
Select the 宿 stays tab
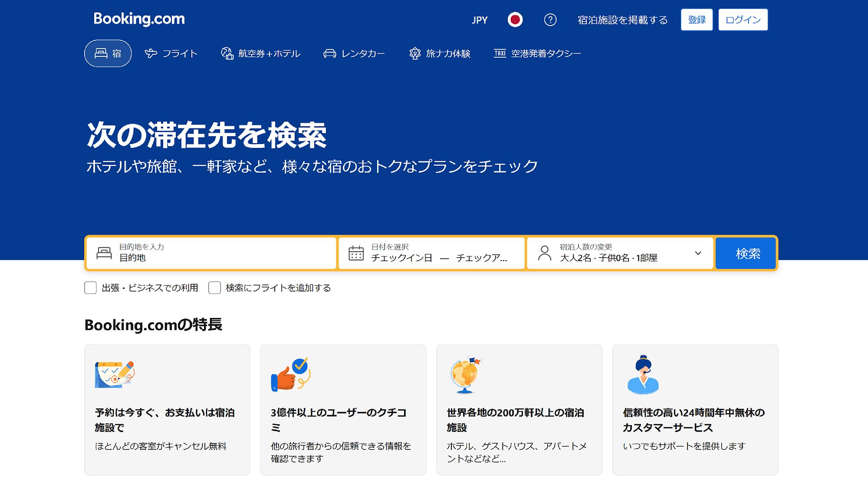click(108, 53)
